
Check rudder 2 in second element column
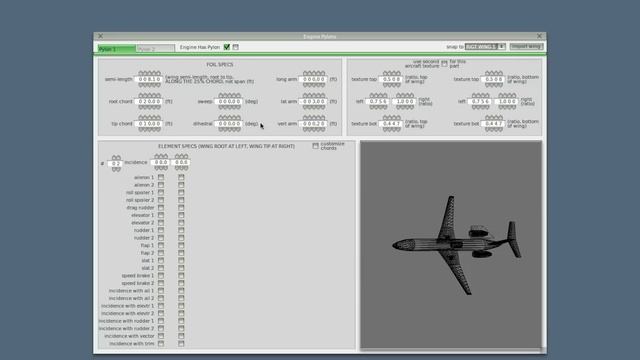coord(181,238)
